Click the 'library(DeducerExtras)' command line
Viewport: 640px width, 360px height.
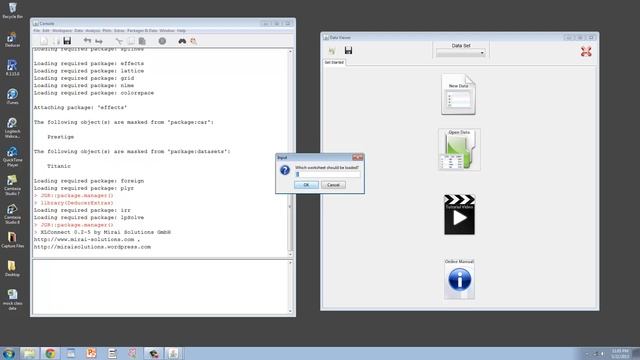pyautogui.click(x=77, y=203)
